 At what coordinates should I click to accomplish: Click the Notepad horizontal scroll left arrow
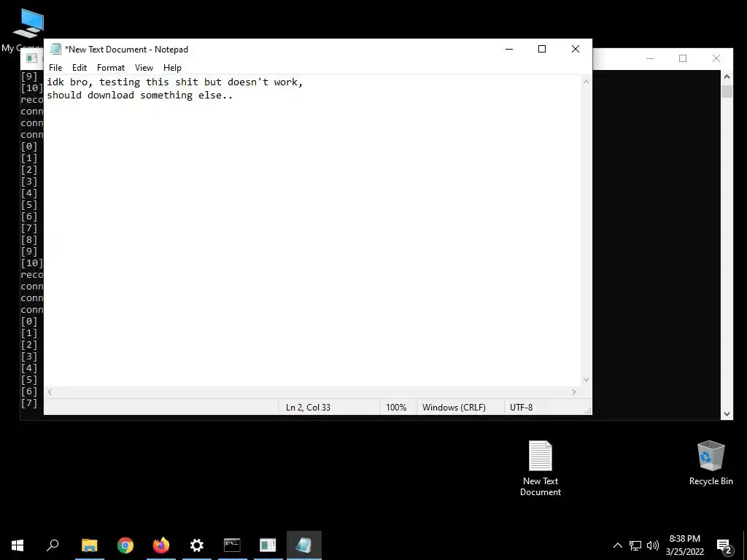(x=50, y=392)
